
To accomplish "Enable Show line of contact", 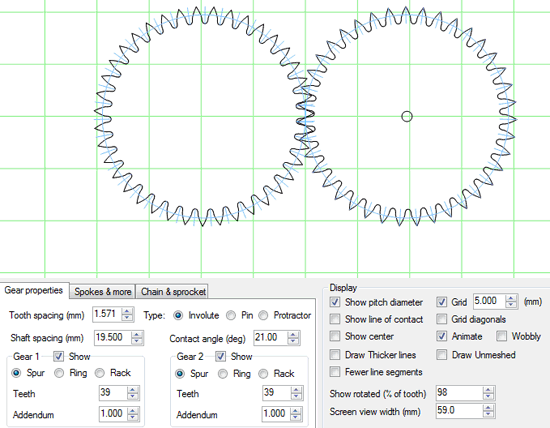I will coord(335,319).
